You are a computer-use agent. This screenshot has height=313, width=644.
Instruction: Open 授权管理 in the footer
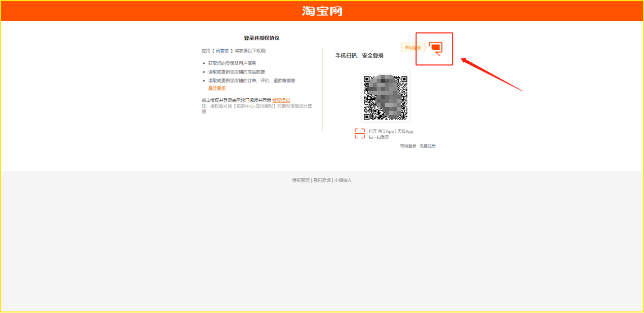pos(300,180)
